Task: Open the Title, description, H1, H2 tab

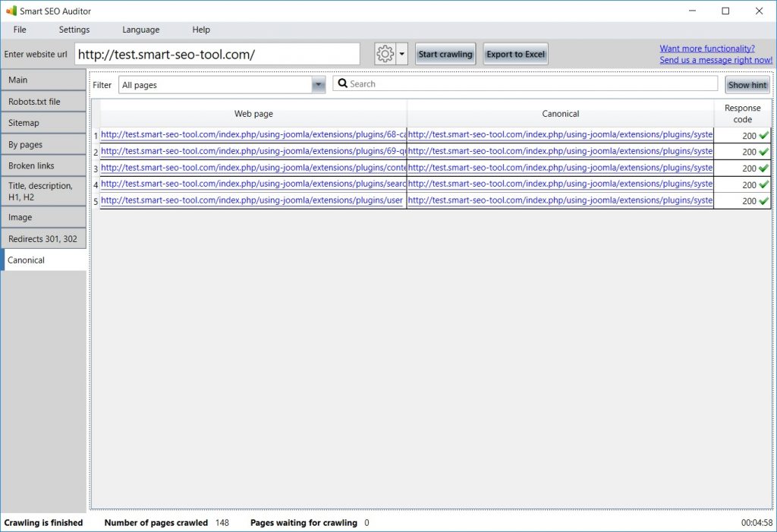Action: pos(43,191)
